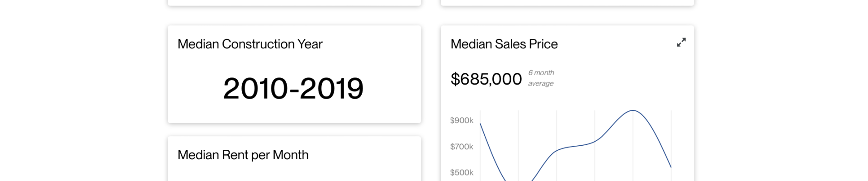Click the $900k axis label
The image size is (868, 181).
click(462, 120)
